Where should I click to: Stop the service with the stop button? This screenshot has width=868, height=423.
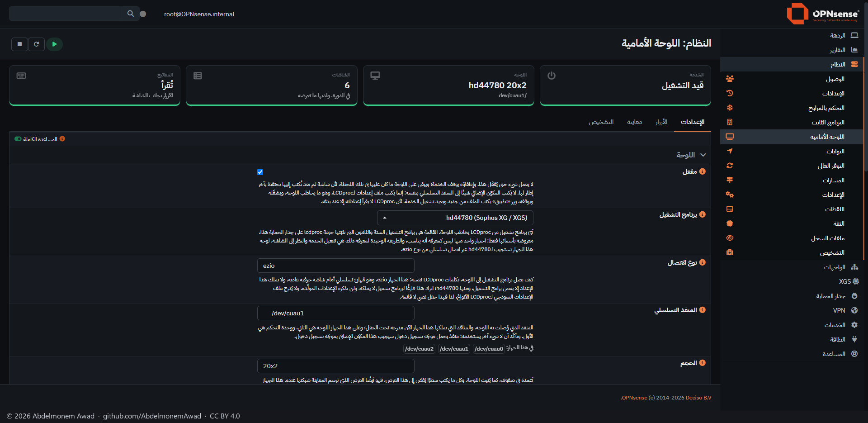click(19, 44)
